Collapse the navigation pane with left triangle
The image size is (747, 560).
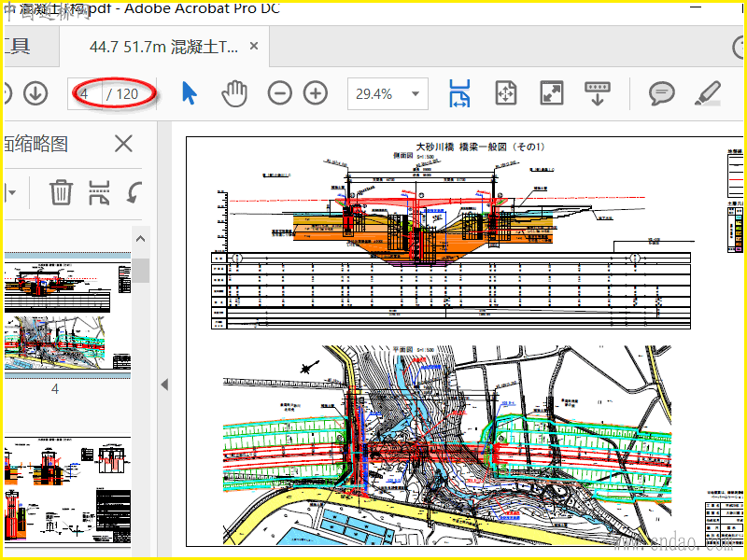pyautogui.click(x=165, y=385)
